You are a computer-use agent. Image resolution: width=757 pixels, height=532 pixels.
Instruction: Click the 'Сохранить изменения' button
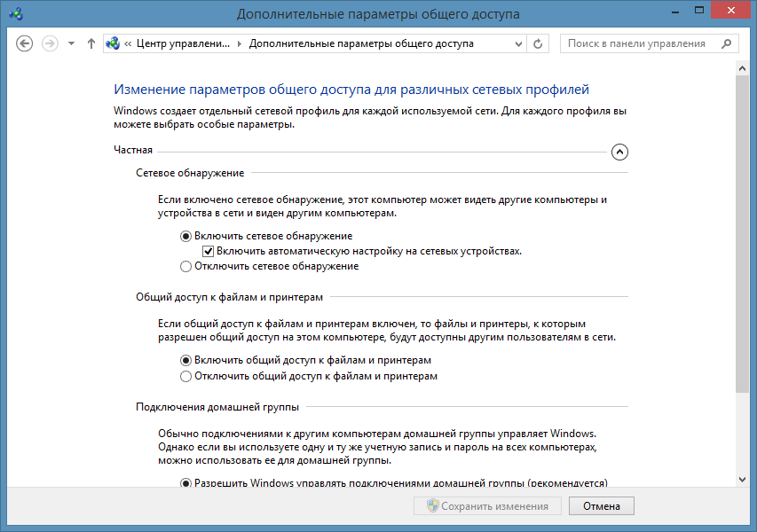coord(487,506)
